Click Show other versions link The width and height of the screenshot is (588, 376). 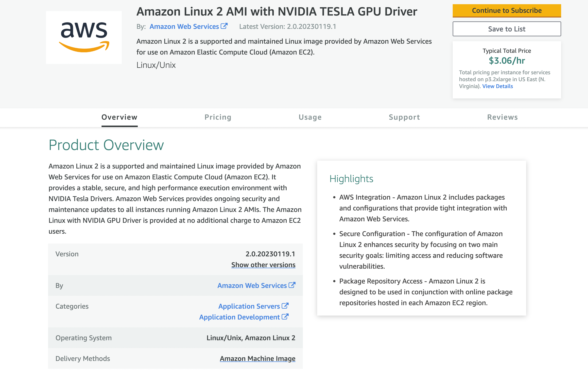point(263,265)
